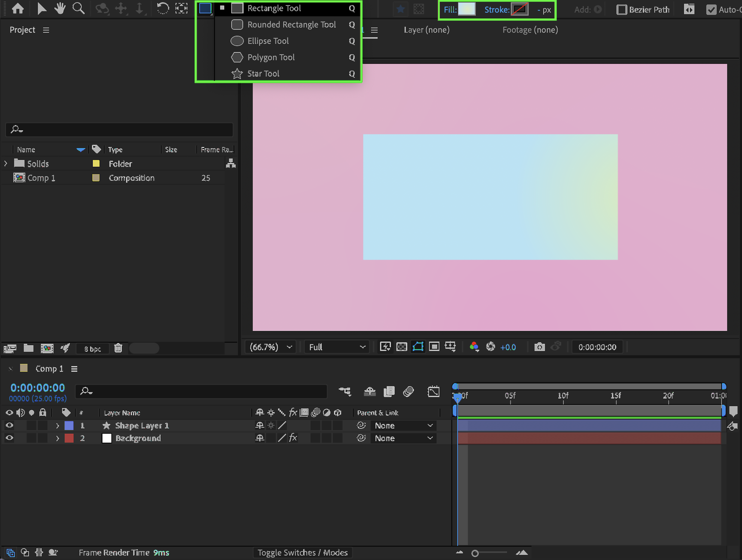Choose Star Tool from the menu
Screen dimensions: 742x560
(263, 74)
